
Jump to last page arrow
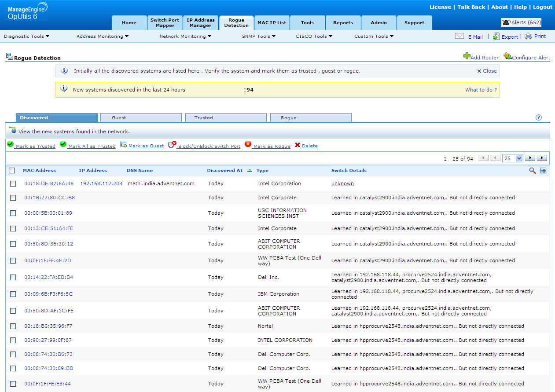point(542,158)
